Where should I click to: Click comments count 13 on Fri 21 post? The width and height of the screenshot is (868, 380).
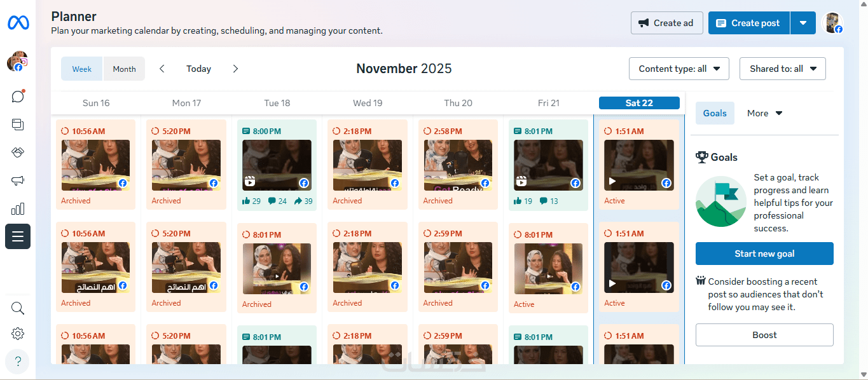coord(549,201)
